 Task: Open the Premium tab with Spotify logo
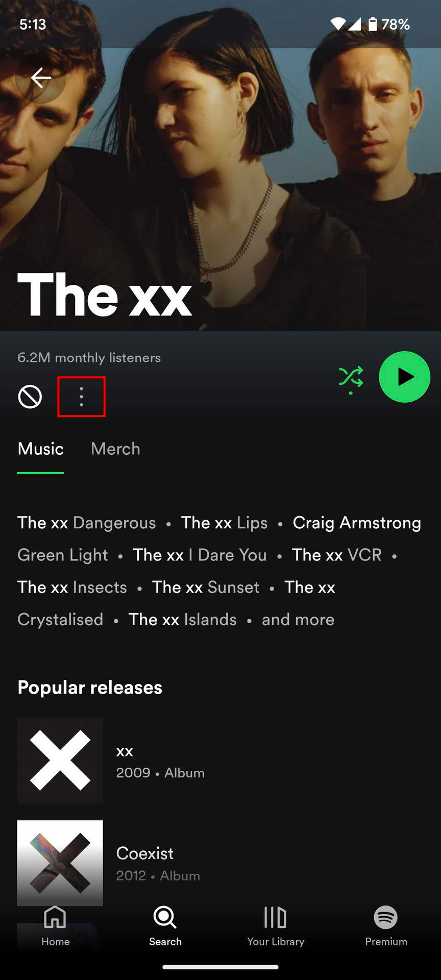[x=386, y=926]
